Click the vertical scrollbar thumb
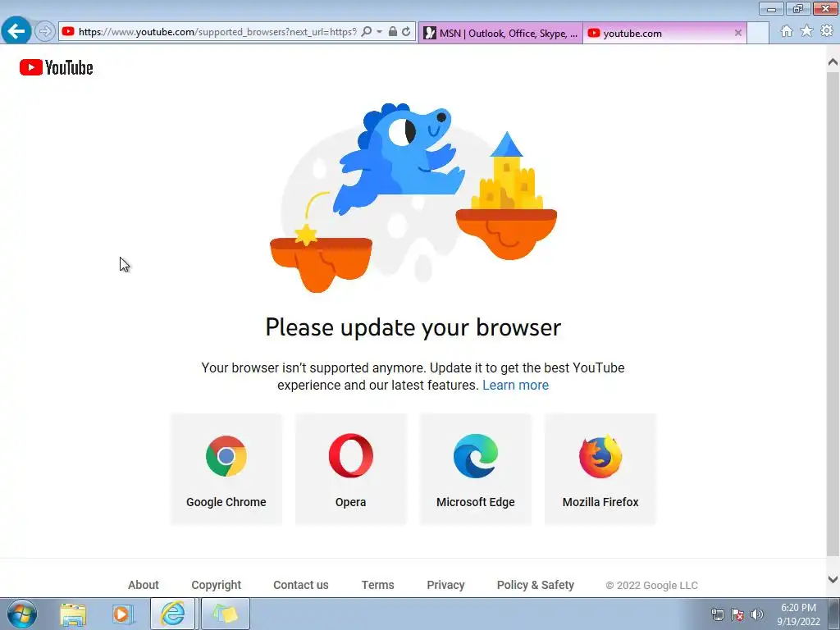The image size is (840, 630). [x=833, y=313]
